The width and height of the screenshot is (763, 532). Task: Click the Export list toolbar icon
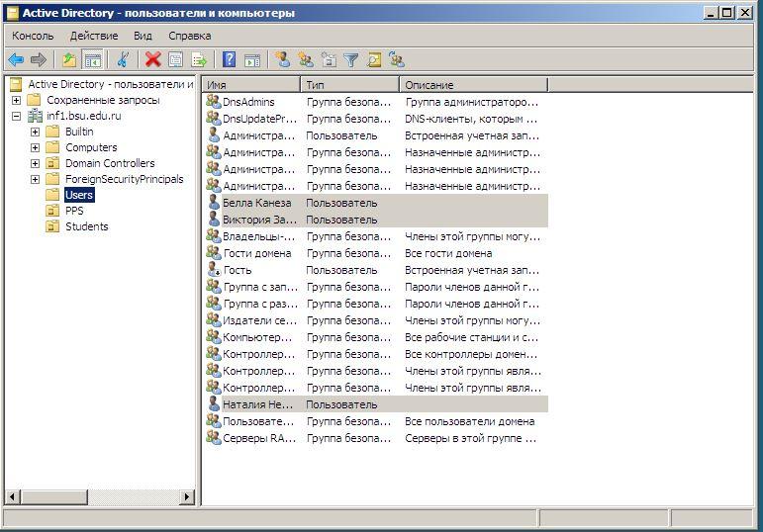pos(199,60)
